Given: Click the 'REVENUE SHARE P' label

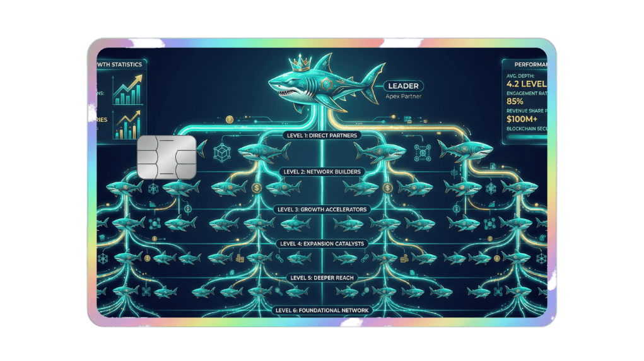Looking at the screenshot, I should coord(527,111).
